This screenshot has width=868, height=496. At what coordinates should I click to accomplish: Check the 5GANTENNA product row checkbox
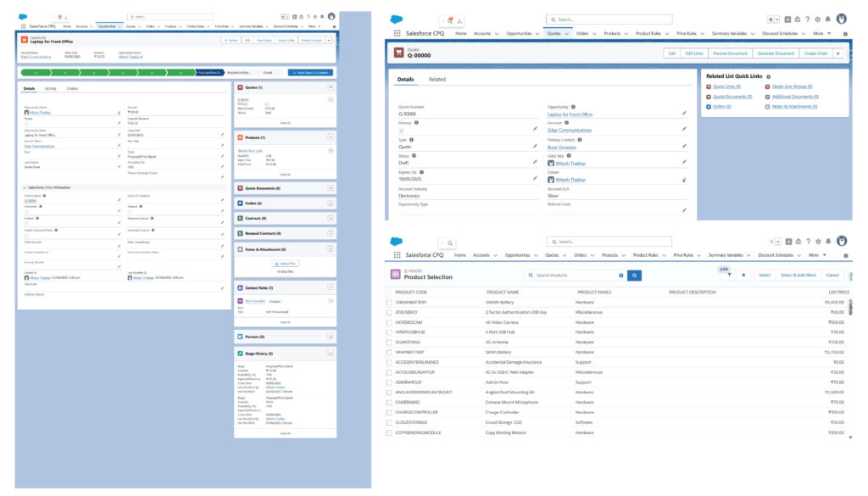pos(389,343)
